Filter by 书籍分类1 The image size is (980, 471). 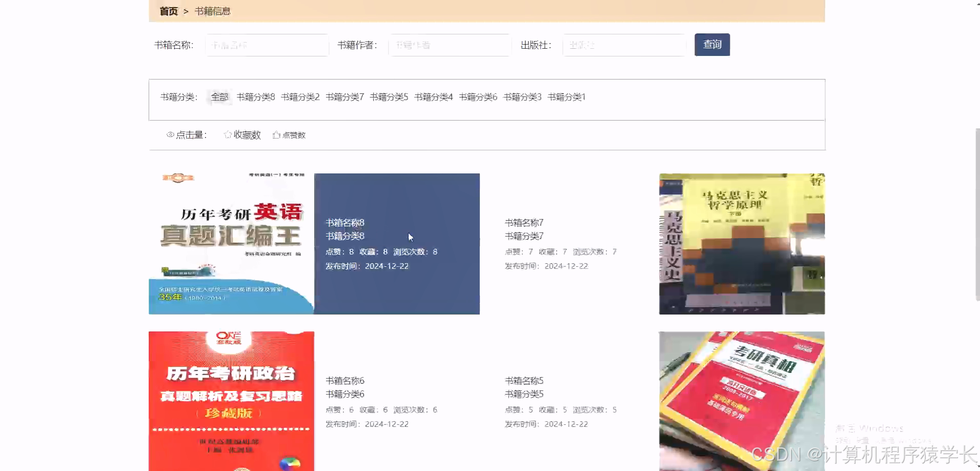coord(566,97)
